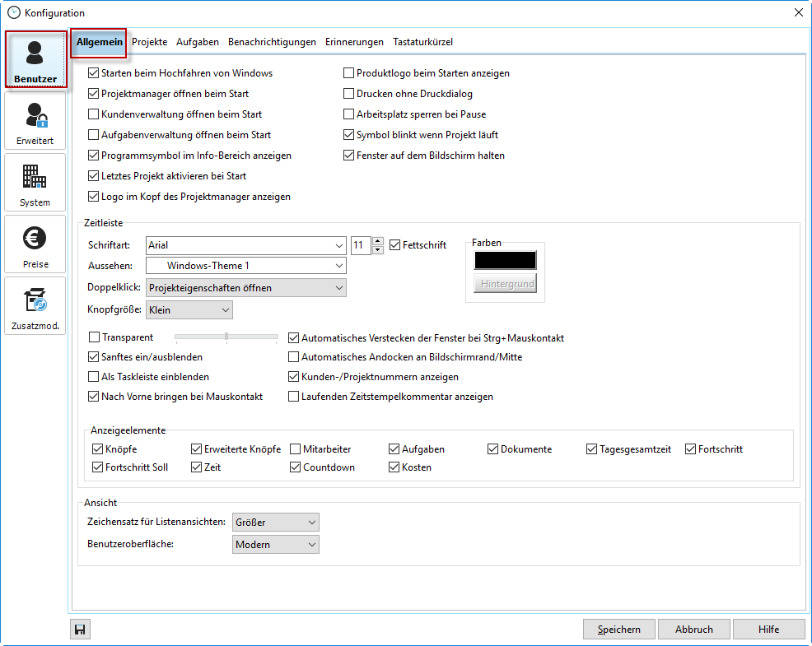The image size is (812, 646).
Task: Click the Speichern button
Action: [x=618, y=630]
